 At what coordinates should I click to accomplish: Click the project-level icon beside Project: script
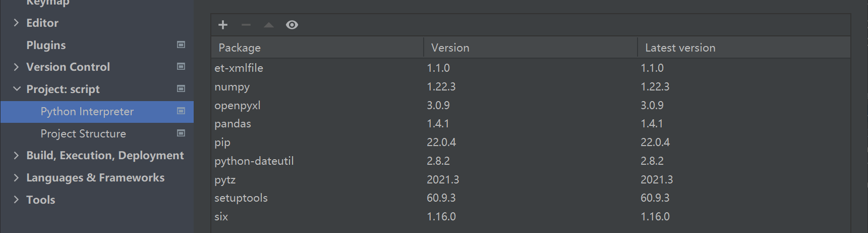[x=181, y=88]
